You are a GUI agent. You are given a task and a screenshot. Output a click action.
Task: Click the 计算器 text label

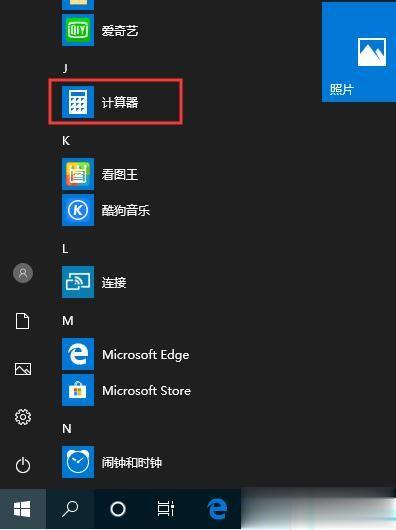[120, 102]
